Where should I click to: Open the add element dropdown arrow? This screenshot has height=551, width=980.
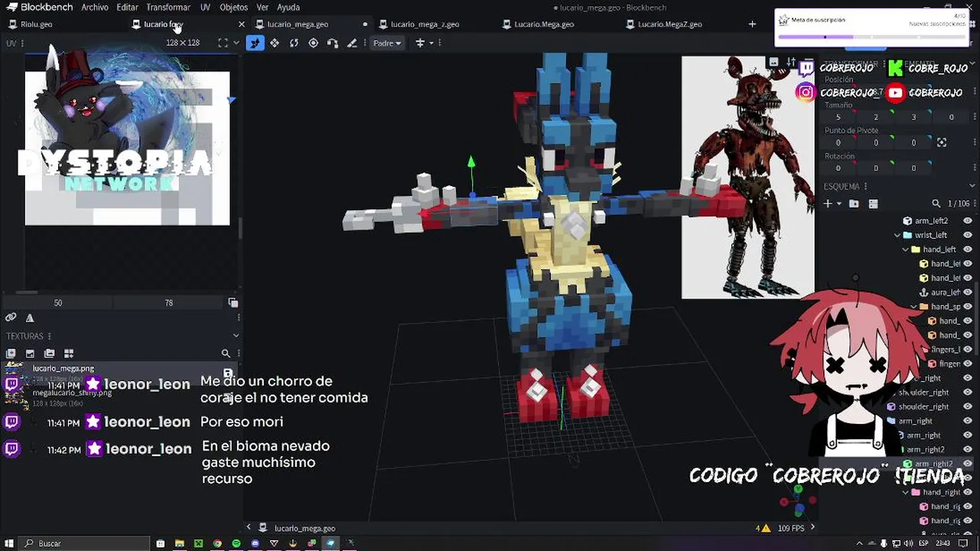pos(838,204)
